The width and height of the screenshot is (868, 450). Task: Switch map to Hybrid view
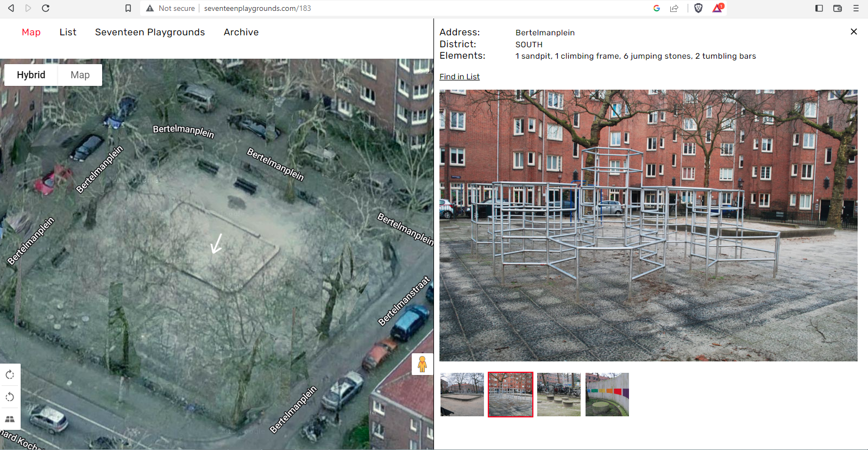coord(31,75)
